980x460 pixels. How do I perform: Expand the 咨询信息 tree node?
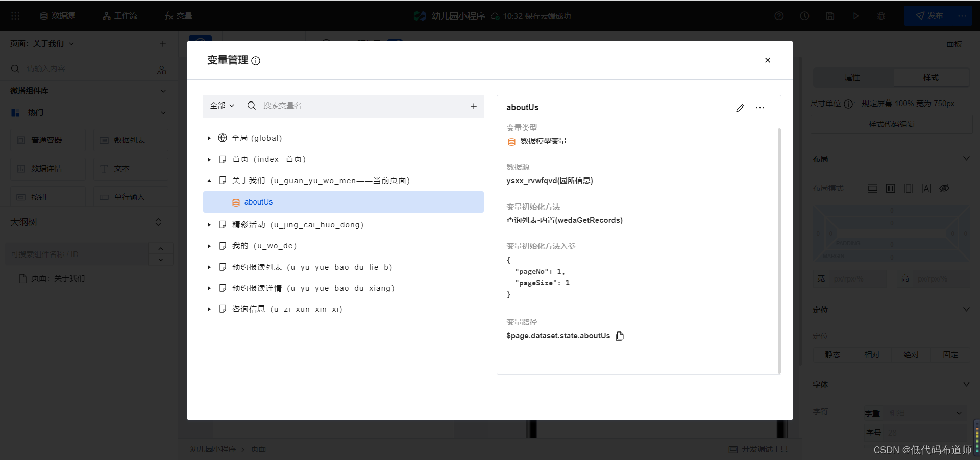pyautogui.click(x=209, y=309)
